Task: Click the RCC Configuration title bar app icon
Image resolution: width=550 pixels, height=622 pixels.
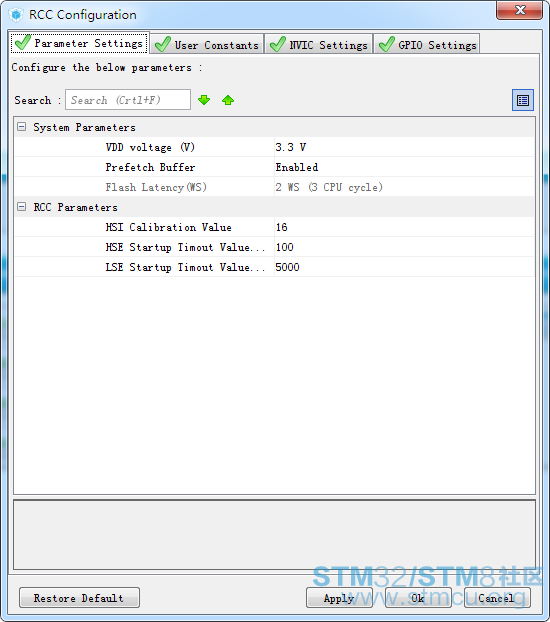Action: point(16,15)
